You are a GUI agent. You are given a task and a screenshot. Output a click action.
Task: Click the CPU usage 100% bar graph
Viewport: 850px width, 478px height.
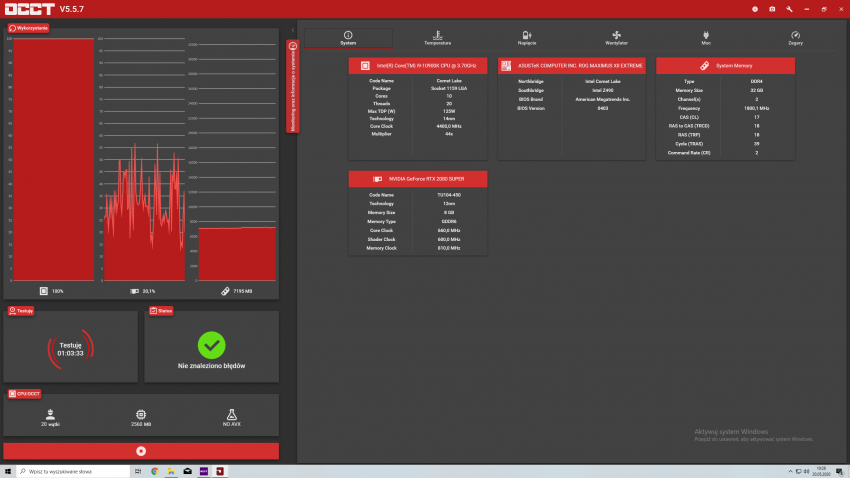[53, 159]
